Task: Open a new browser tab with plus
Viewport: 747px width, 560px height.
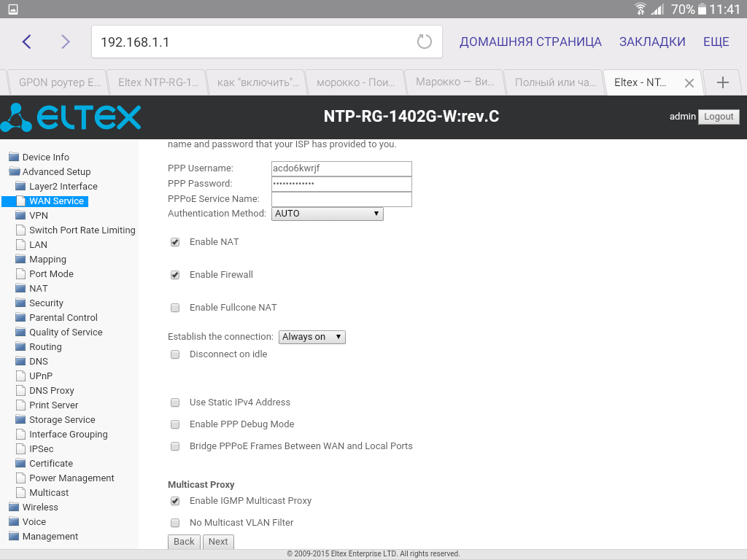Action: [x=722, y=82]
